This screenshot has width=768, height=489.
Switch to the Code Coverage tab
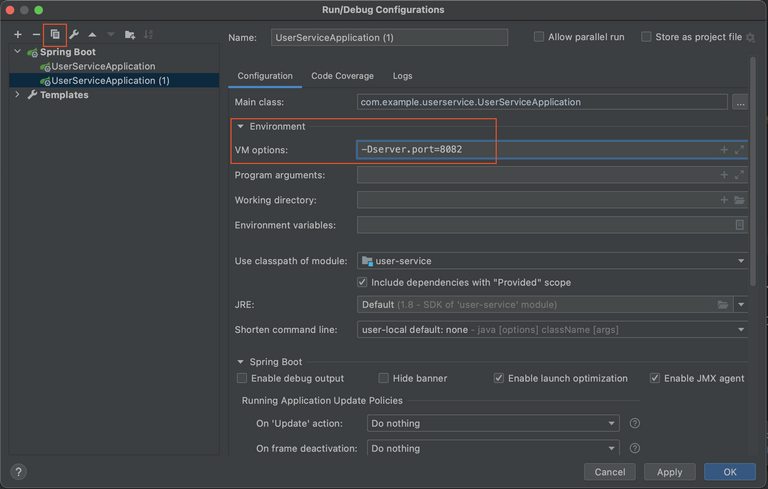click(342, 76)
